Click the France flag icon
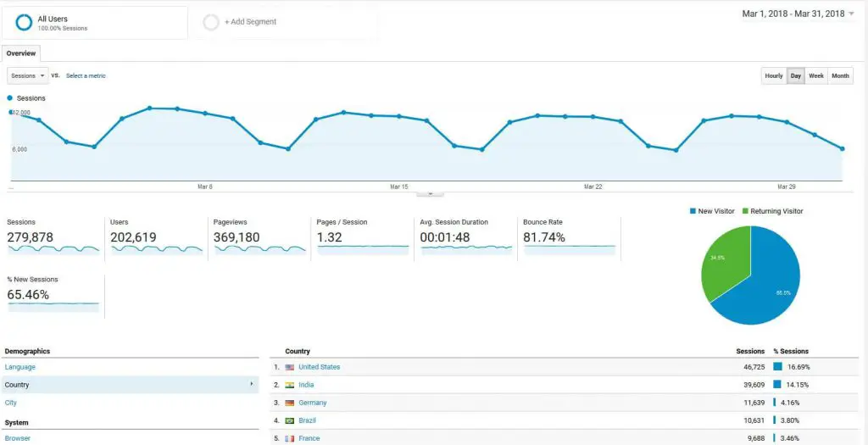 click(290, 438)
